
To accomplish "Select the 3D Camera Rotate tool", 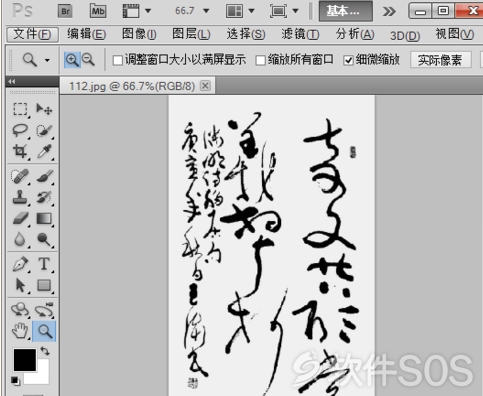I will coord(44,310).
